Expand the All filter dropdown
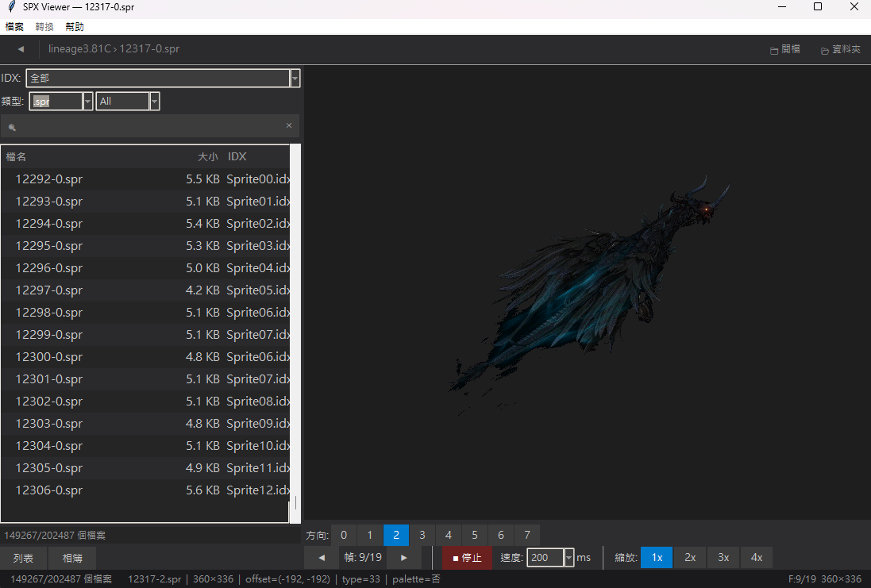This screenshot has width=871, height=588. pos(155,101)
